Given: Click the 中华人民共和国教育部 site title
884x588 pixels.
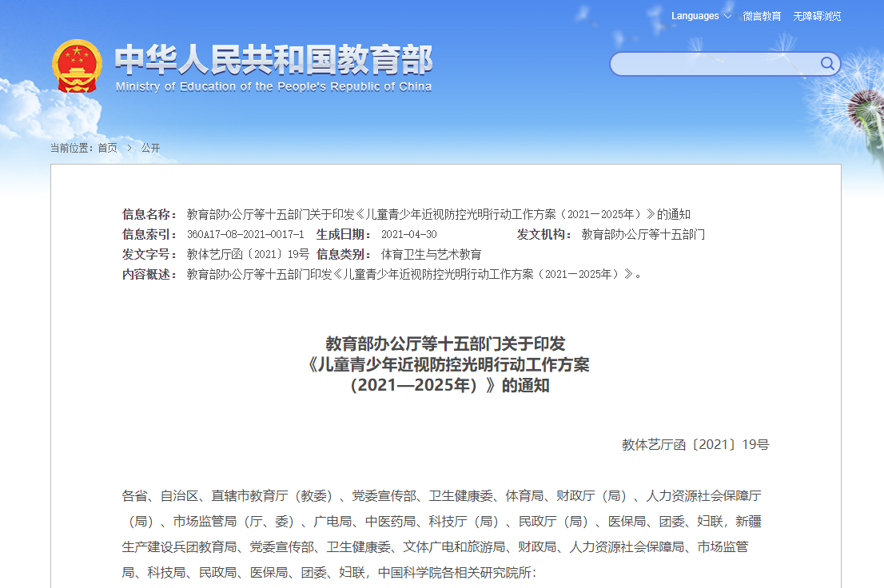Looking at the screenshot, I should pyautogui.click(x=273, y=60).
